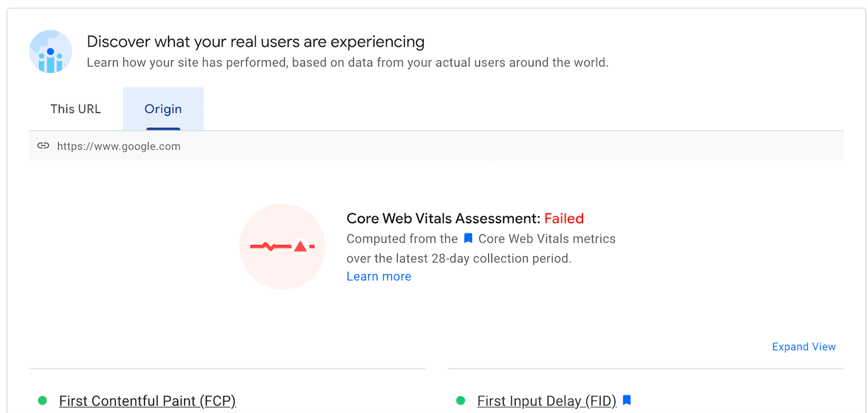Click the red heartbeat failed-assessment icon
868x413 pixels.
point(282,247)
